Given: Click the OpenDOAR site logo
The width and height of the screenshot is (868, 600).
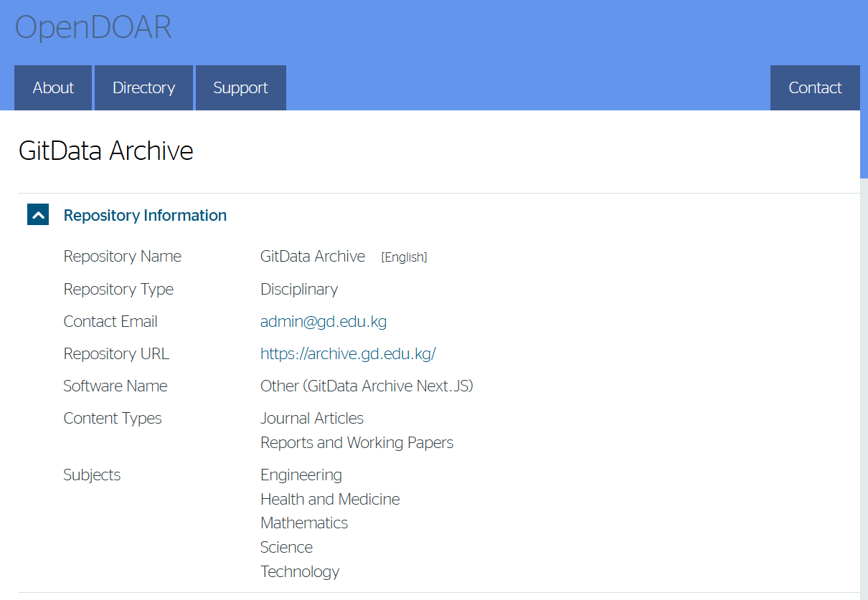Looking at the screenshot, I should [x=93, y=27].
